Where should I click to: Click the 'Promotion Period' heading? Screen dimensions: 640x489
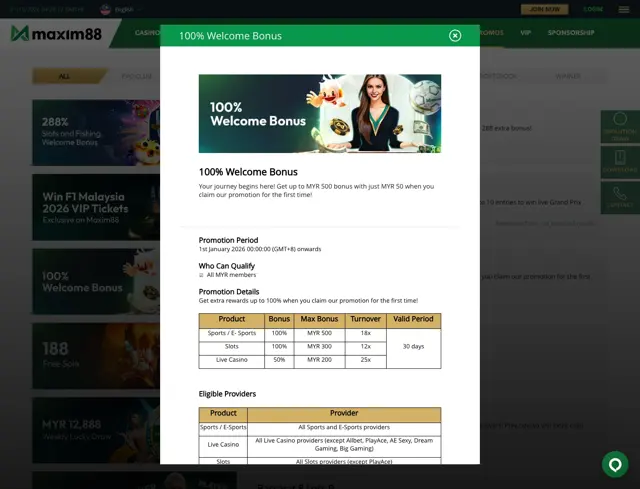(228, 240)
